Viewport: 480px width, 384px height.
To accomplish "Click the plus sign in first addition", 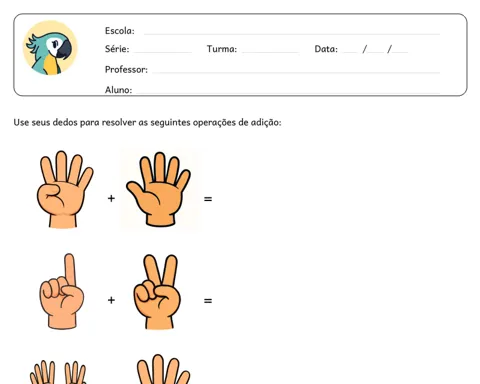I will tap(111, 199).
